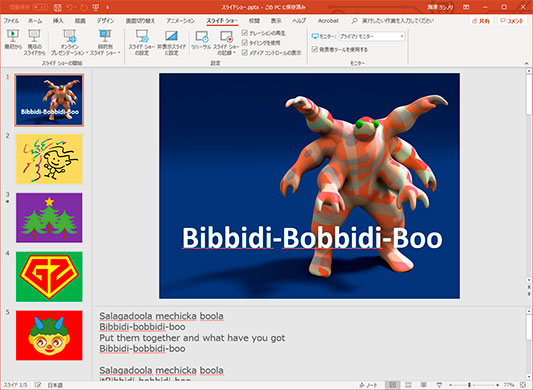533x390 pixels.
Task: Click the 'tell me what to do' search field
Action: [398, 21]
